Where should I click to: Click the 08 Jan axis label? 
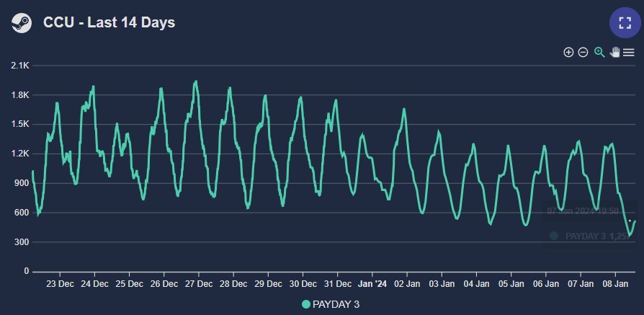coord(615,284)
